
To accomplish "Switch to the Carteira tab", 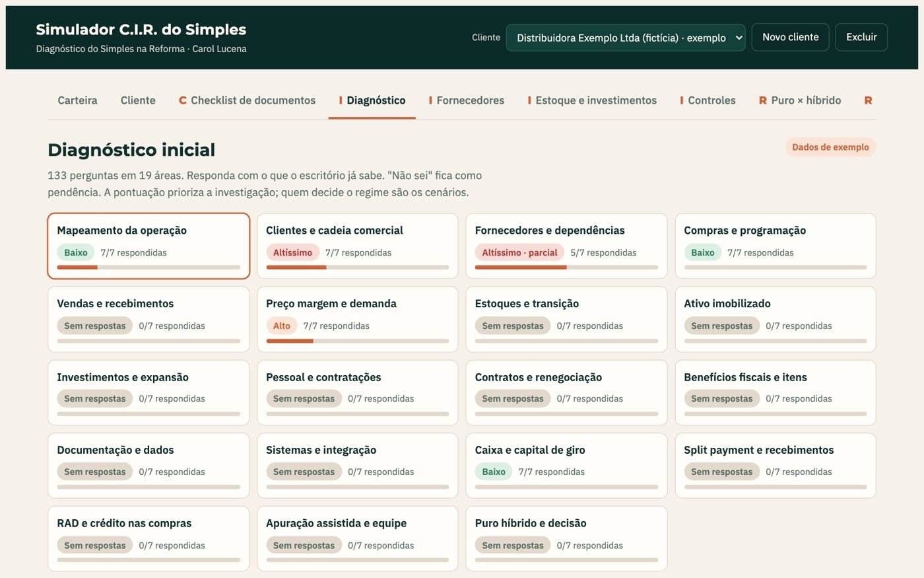I will point(77,100).
